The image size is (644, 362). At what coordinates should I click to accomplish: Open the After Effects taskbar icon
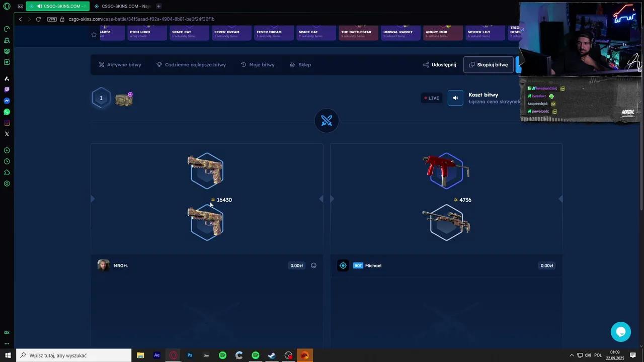157,355
